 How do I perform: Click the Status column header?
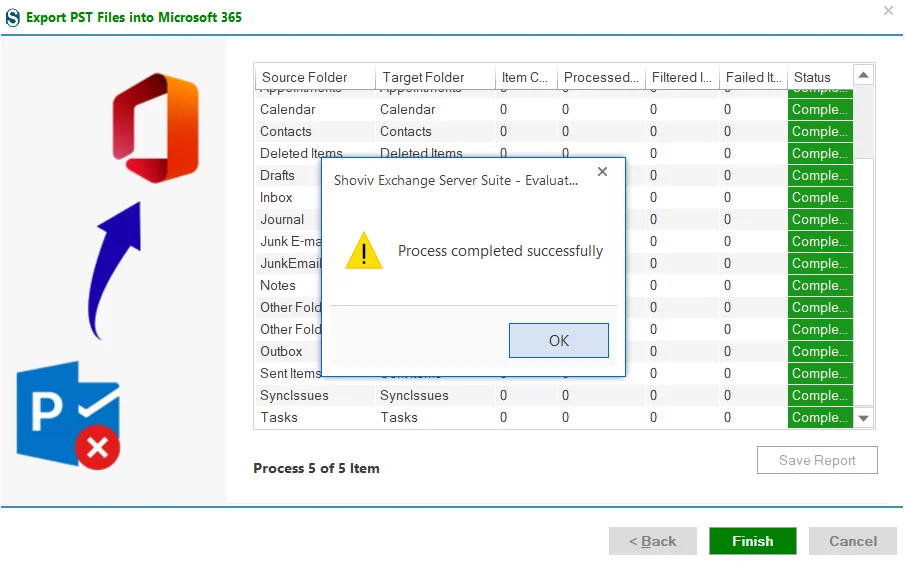tap(820, 77)
